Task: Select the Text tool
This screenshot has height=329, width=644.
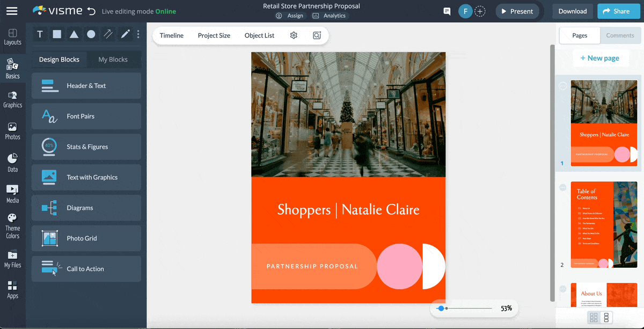Action: (40, 34)
